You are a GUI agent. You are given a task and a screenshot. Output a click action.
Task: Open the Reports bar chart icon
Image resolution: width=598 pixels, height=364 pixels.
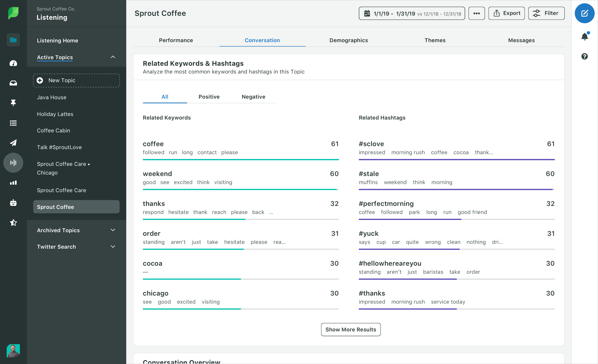13,183
